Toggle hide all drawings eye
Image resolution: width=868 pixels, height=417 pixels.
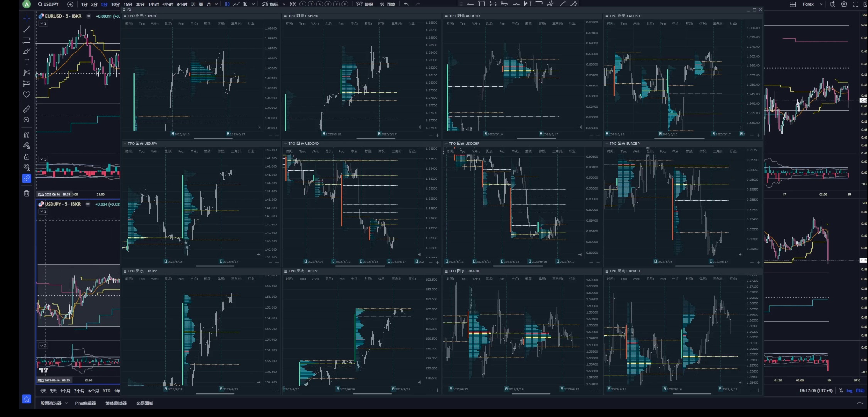pyautogui.click(x=27, y=167)
